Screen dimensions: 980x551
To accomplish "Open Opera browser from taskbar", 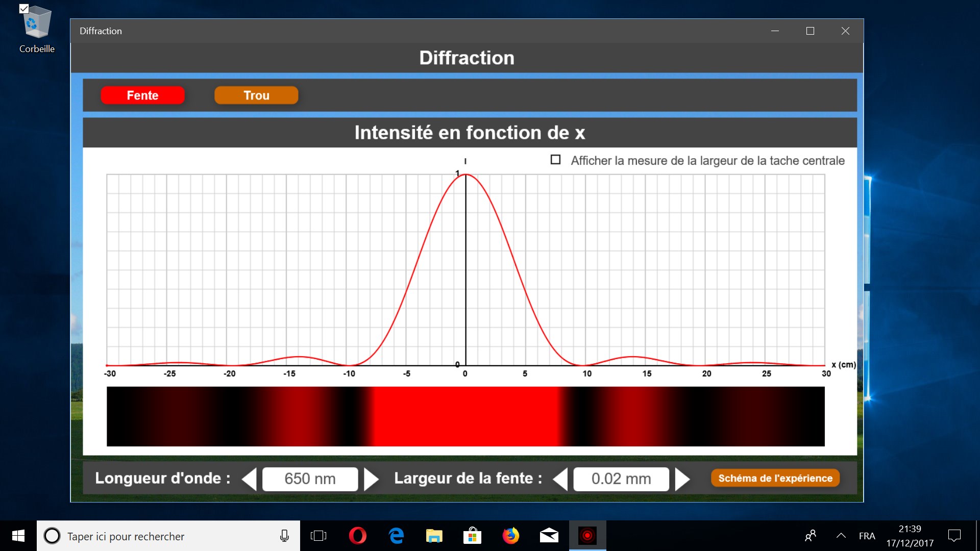I will (357, 536).
